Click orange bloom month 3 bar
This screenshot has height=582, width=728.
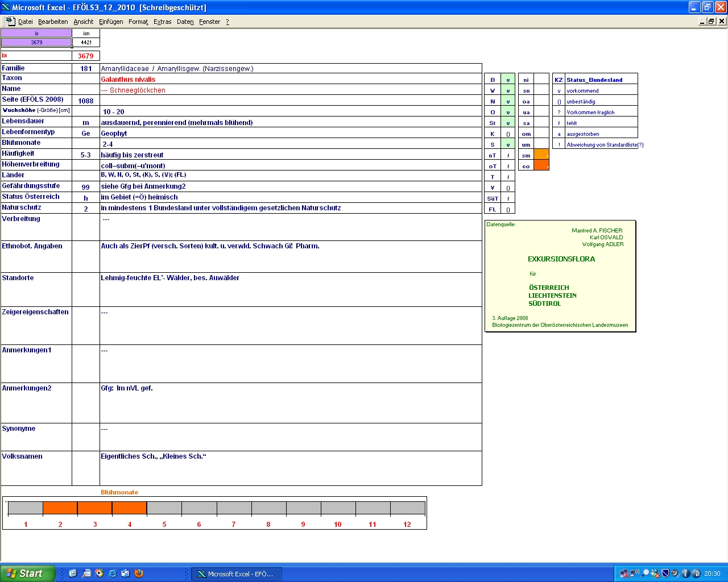tap(95, 508)
